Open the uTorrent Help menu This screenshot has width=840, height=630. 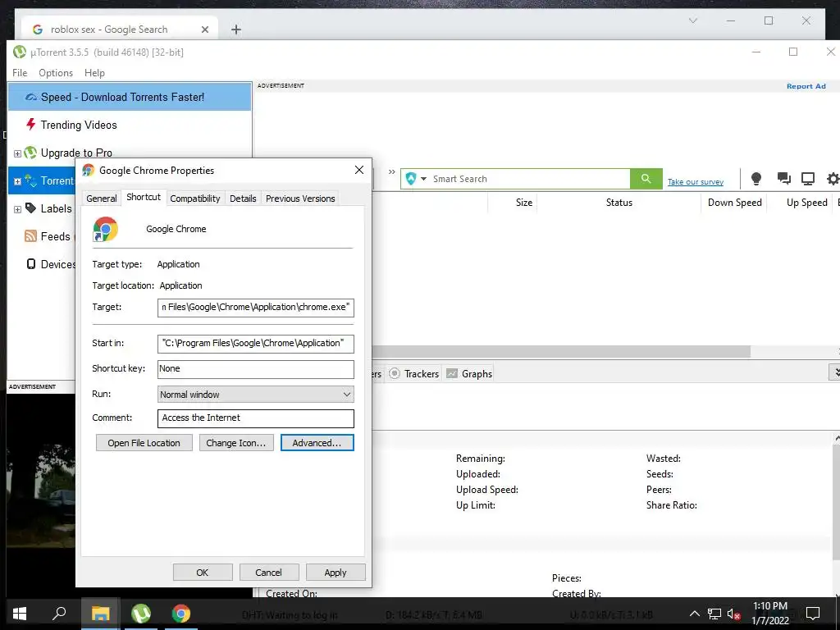tap(94, 73)
